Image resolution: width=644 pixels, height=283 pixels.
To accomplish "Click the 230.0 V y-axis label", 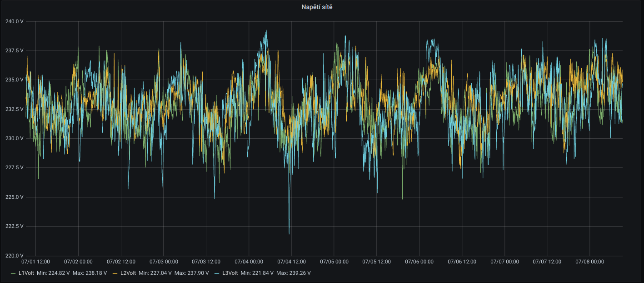I will pyautogui.click(x=14, y=138).
